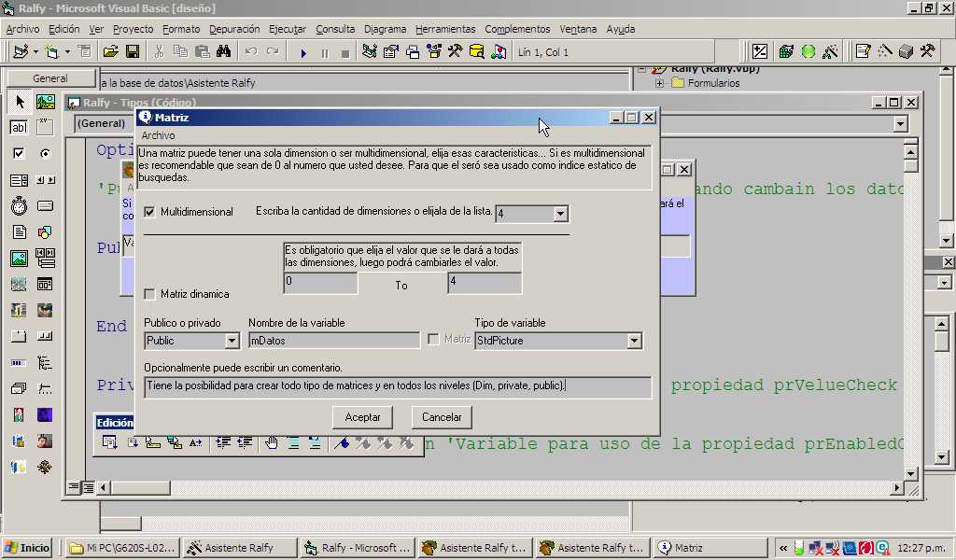Expand the Formularios folder in project tree
Image resolution: width=956 pixels, height=560 pixels.
[659, 83]
